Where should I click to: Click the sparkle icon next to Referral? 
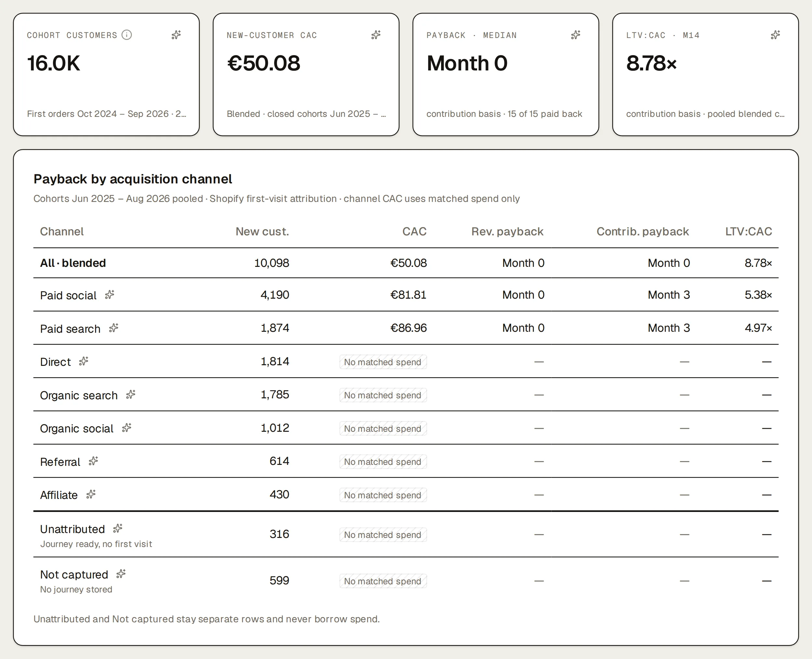point(94,461)
